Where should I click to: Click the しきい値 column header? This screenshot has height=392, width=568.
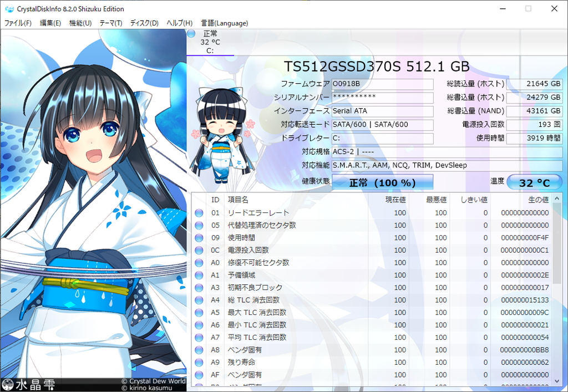point(470,200)
